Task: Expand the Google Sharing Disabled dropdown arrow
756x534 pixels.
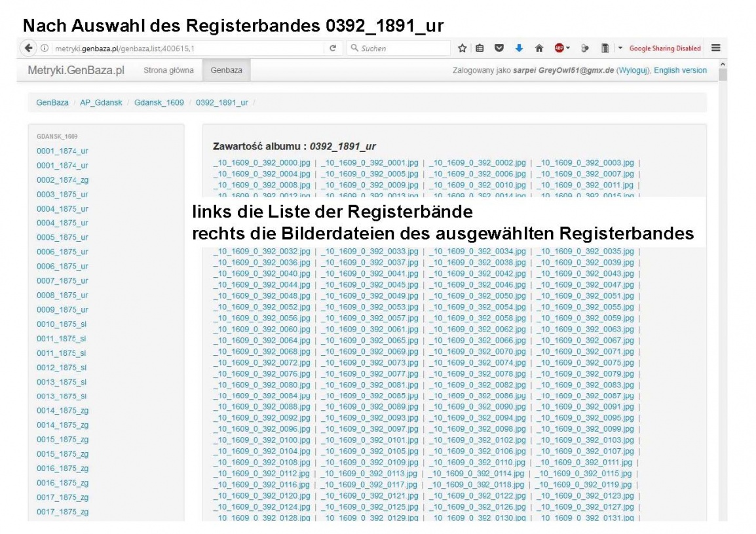Action: pos(620,48)
